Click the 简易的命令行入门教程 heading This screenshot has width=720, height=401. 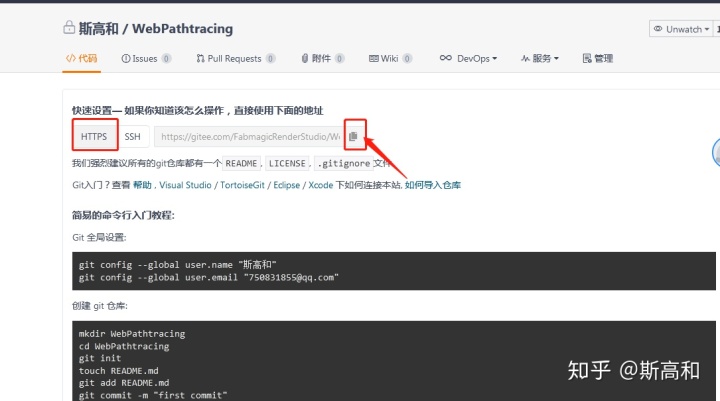123,215
